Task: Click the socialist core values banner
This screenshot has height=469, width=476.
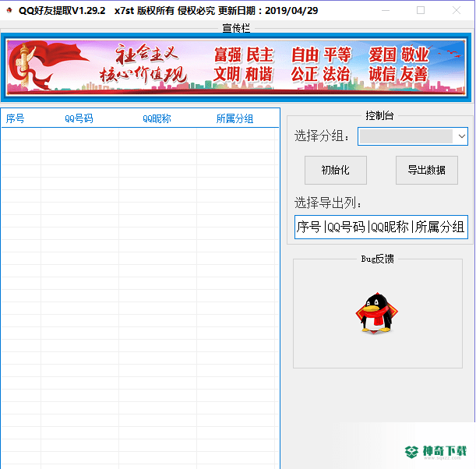Action: point(236,68)
